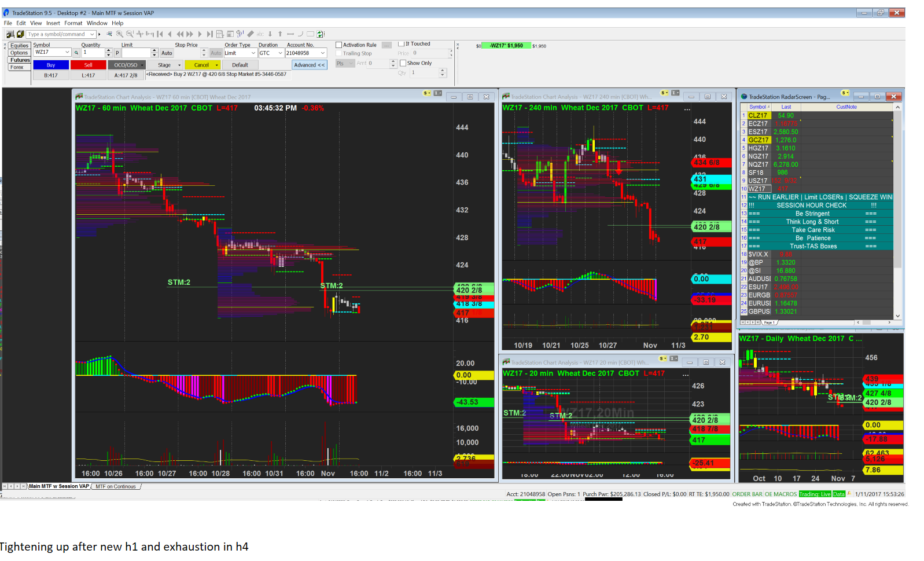The height and width of the screenshot is (561, 924).
Task: Open the Symbol dropdown showing WZ17
Action: coord(67,53)
